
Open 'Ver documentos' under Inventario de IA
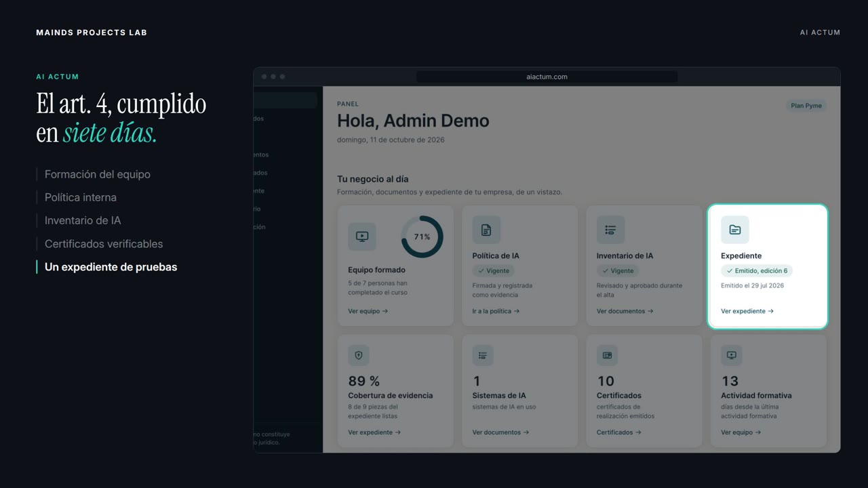625,311
